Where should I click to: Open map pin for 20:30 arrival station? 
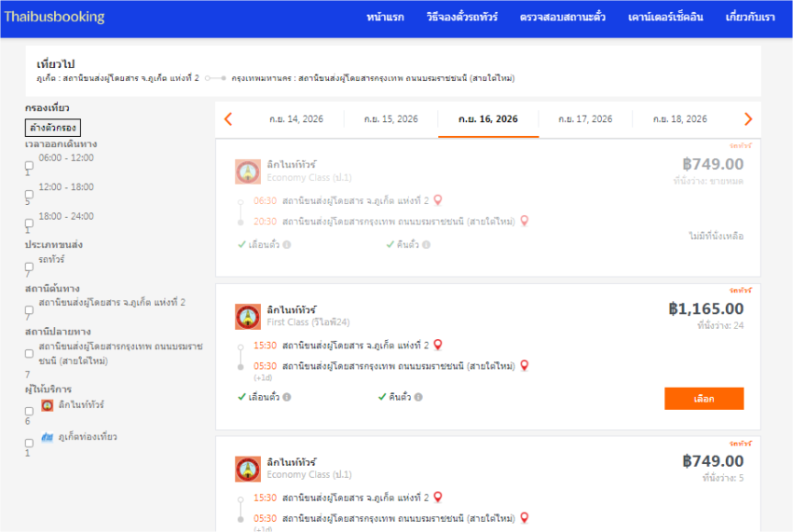[525, 221]
